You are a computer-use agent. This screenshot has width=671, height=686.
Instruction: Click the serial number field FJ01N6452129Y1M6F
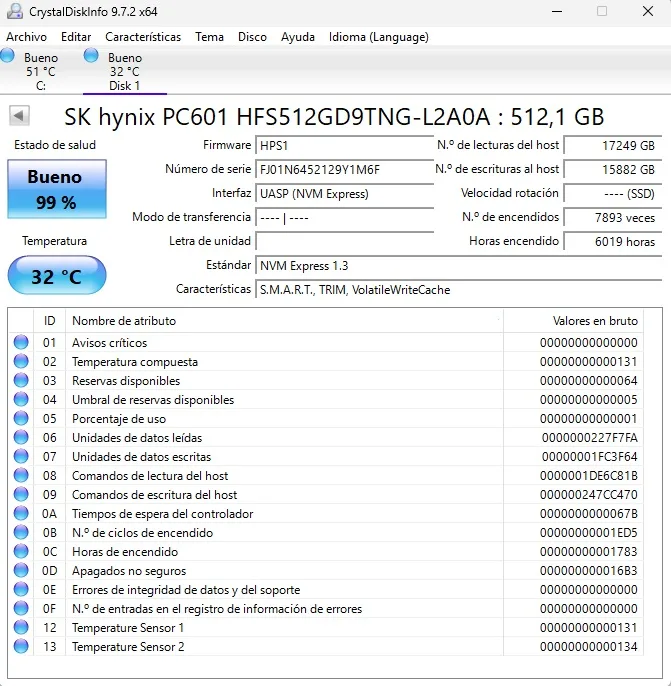click(345, 169)
